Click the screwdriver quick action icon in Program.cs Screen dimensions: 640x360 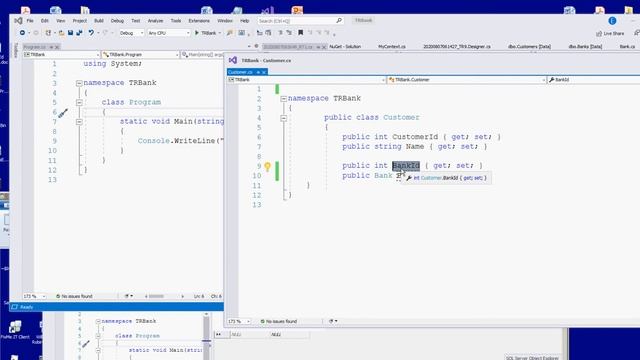pos(63,113)
